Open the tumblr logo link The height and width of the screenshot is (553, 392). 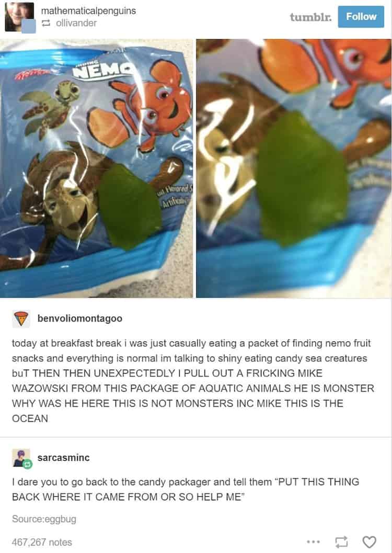coord(310,17)
